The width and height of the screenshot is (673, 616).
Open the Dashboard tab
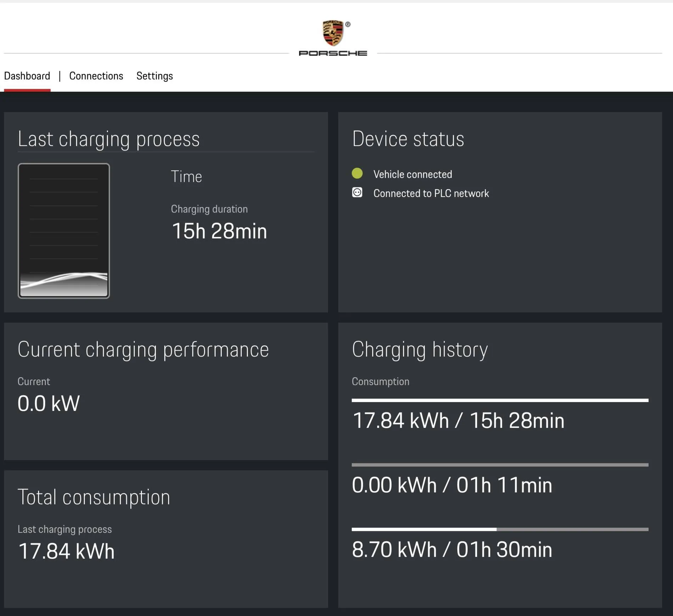27,76
